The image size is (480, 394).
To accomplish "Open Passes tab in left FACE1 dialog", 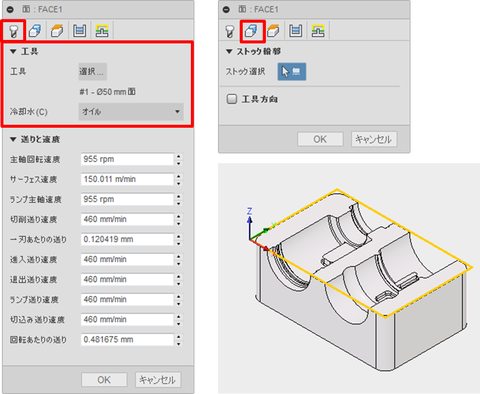I will pyautogui.click(x=80, y=31).
